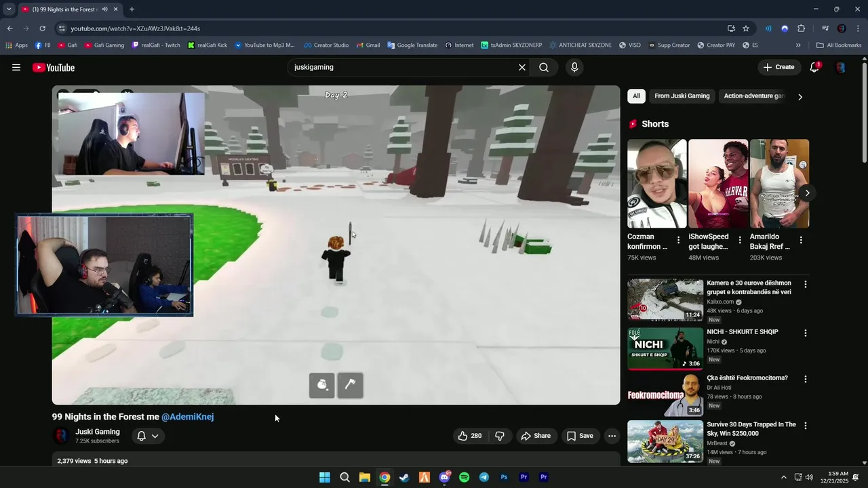
Task: Click the Create button
Action: coord(778,67)
